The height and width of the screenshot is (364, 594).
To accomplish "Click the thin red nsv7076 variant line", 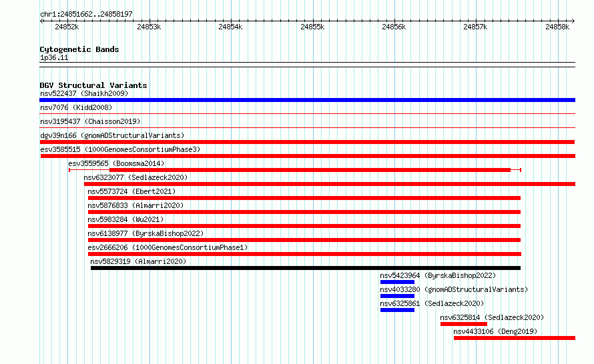I will tap(307, 113).
